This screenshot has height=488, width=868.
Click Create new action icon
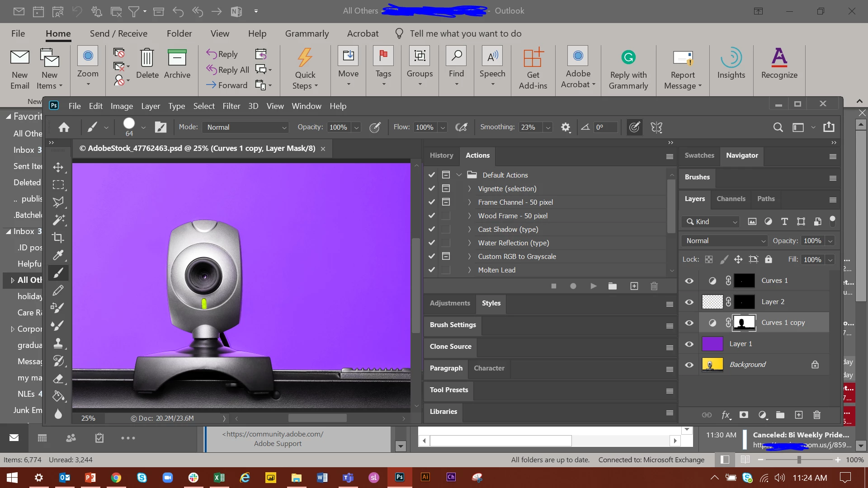[634, 286]
